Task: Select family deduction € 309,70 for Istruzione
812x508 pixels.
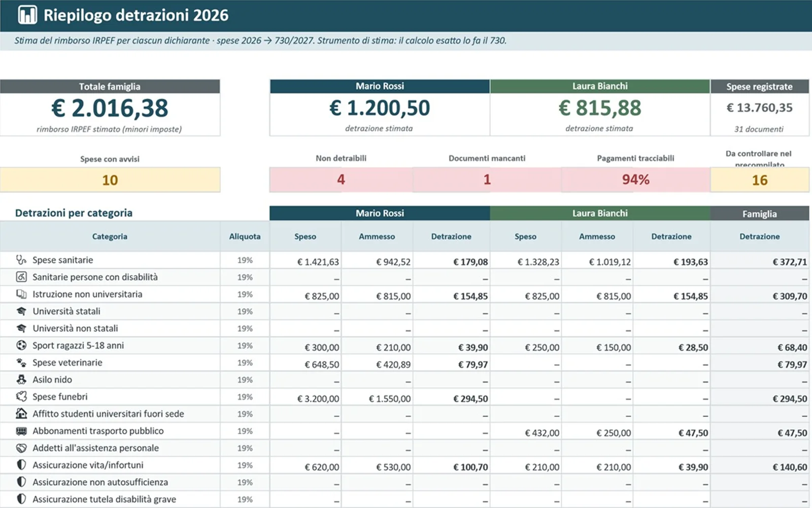Action: click(x=790, y=296)
